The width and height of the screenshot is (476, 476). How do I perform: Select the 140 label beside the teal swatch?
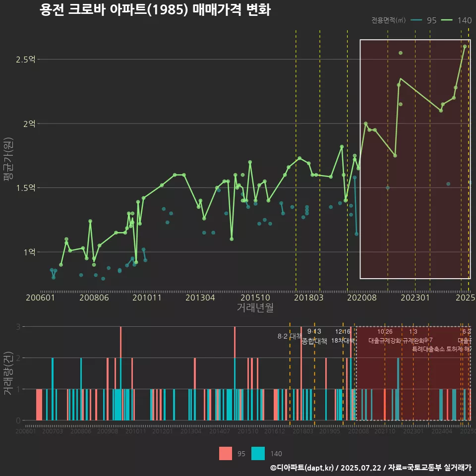coord(276,454)
